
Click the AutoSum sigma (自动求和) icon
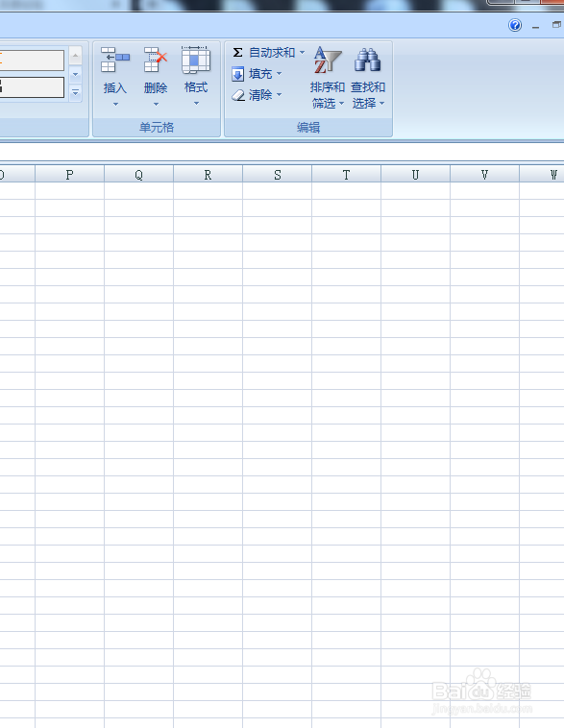(x=237, y=53)
